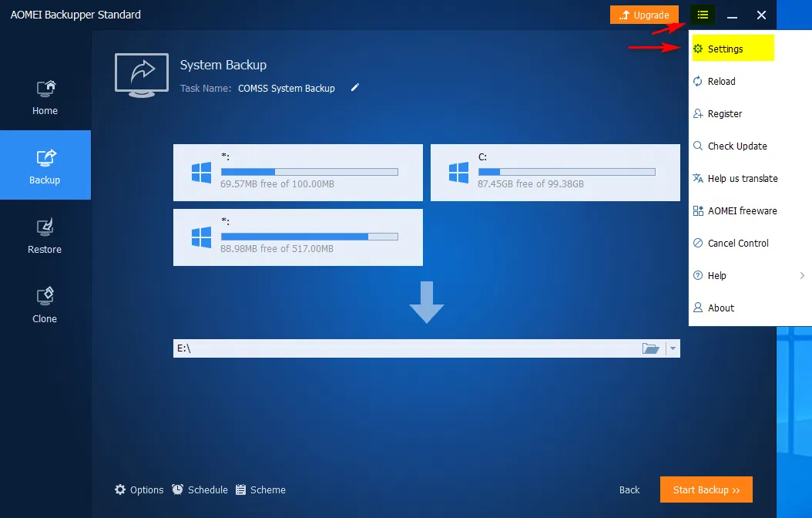Select the C: drive partition card
This screenshot has width=812, height=518.
[x=555, y=173]
